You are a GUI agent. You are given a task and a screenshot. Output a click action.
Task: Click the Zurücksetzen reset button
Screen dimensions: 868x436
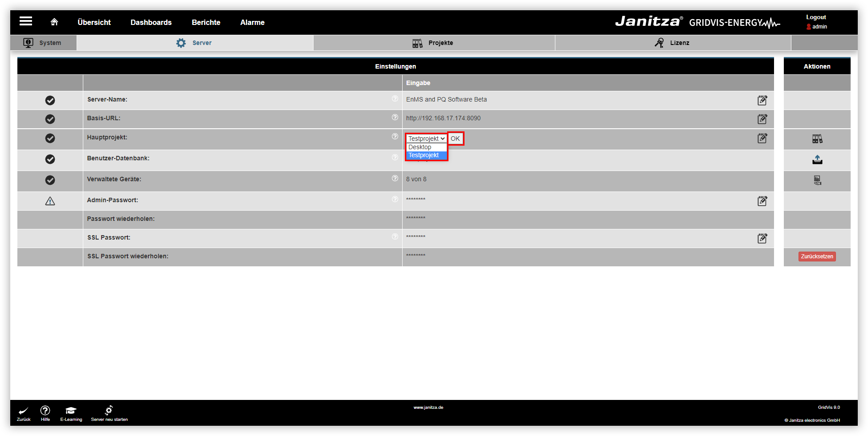tap(817, 257)
